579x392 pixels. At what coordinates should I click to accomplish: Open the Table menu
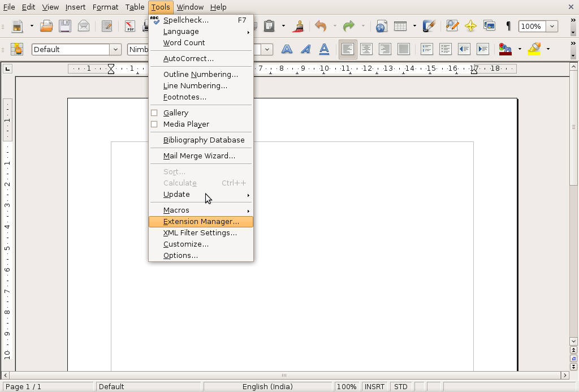coord(135,7)
